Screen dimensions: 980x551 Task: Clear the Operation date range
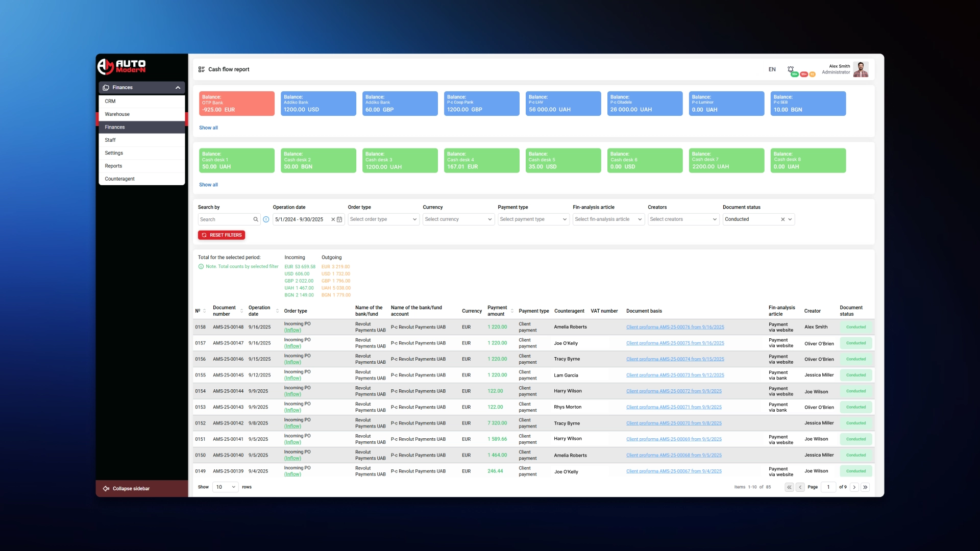tap(333, 219)
